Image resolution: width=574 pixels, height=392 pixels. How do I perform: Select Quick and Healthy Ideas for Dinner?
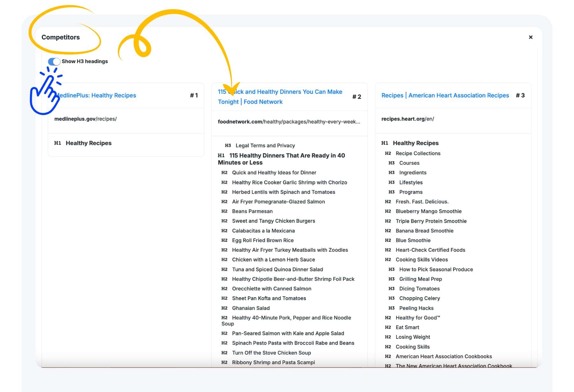coord(274,172)
